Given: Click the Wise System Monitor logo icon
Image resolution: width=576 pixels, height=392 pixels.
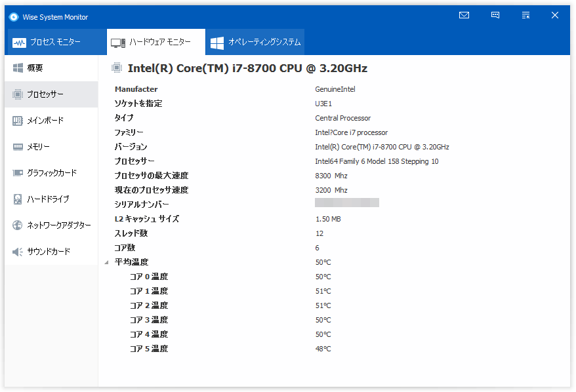Looking at the screenshot, I should 14,17.
